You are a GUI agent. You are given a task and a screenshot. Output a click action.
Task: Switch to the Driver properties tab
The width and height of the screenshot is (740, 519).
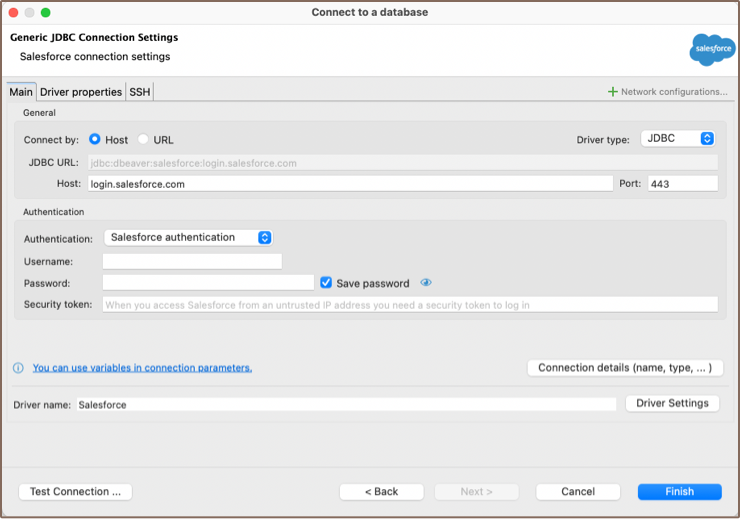point(81,92)
